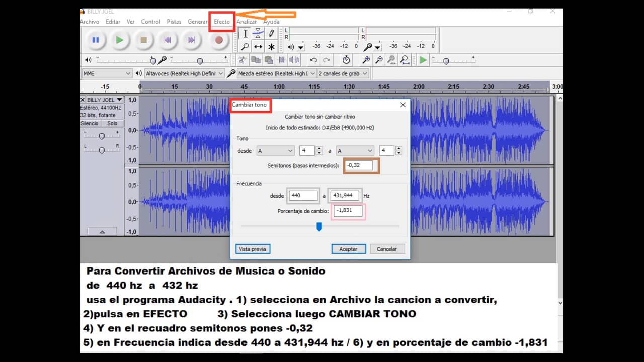Screen dimensions: 644x362
Task: Select the Envelope tool
Action: [258, 34]
